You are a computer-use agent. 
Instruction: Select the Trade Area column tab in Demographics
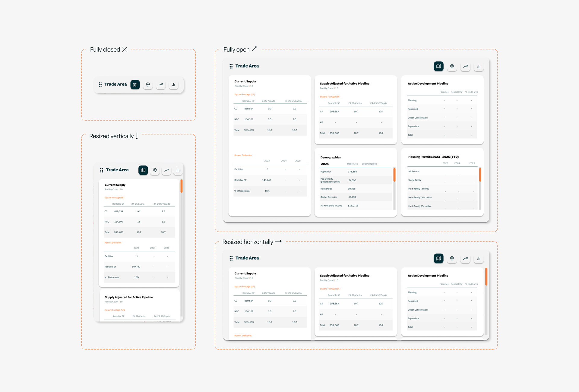[352, 164]
